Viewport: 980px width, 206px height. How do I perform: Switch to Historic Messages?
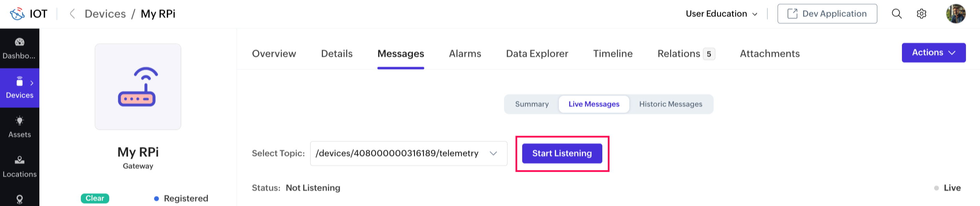[x=670, y=104]
